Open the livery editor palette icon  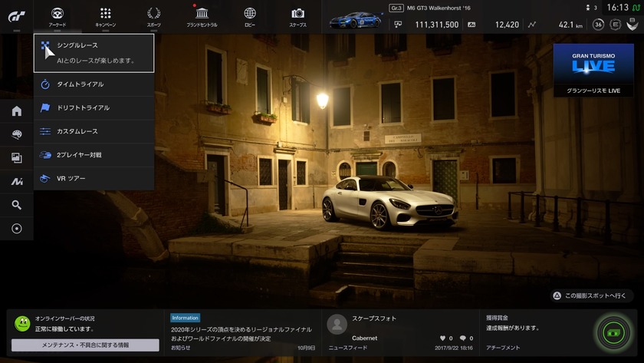click(16, 134)
